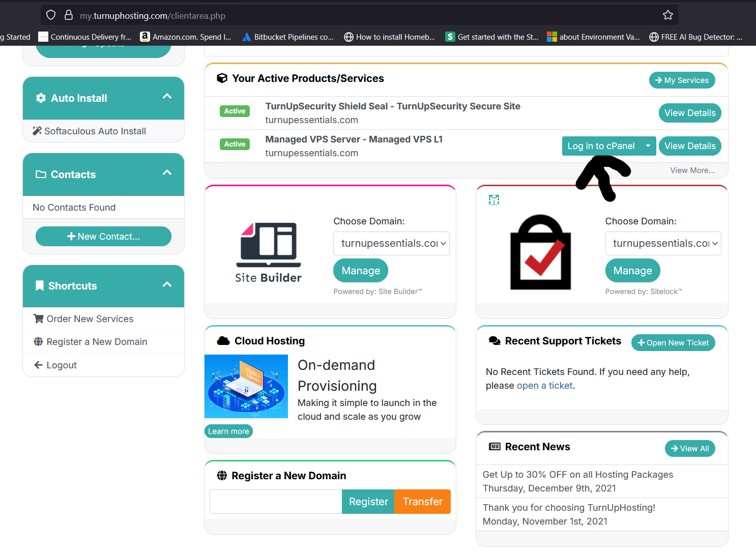Open Bitbucket Pipelines bookmark
Viewport: 756px width, 553px height.
point(288,37)
